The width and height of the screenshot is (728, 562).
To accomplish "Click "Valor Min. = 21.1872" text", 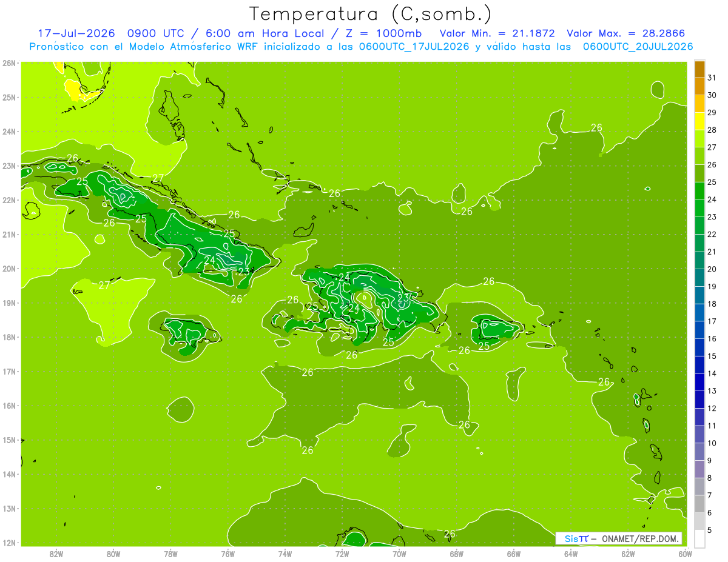I will tap(498, 33).
